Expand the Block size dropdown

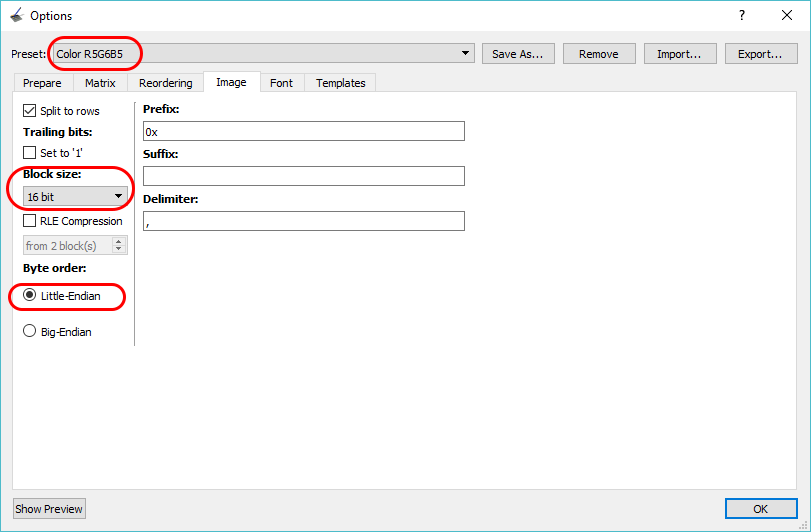coord(118,197)
